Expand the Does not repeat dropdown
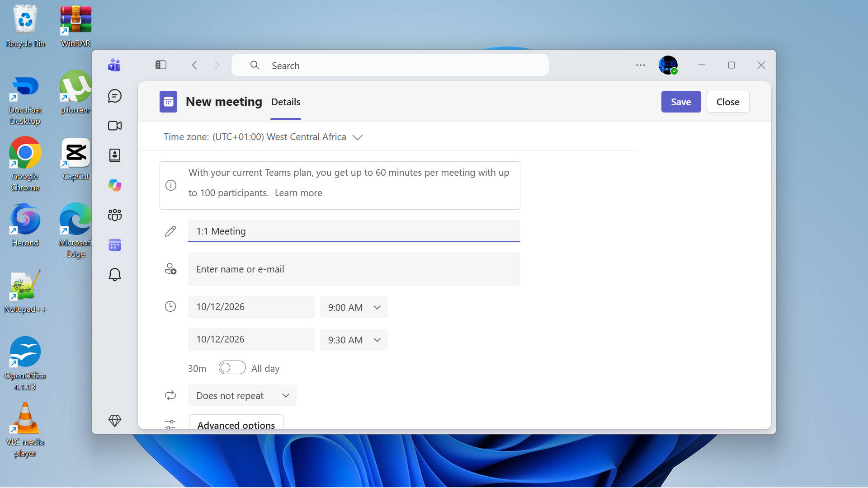 click(242, 395)
